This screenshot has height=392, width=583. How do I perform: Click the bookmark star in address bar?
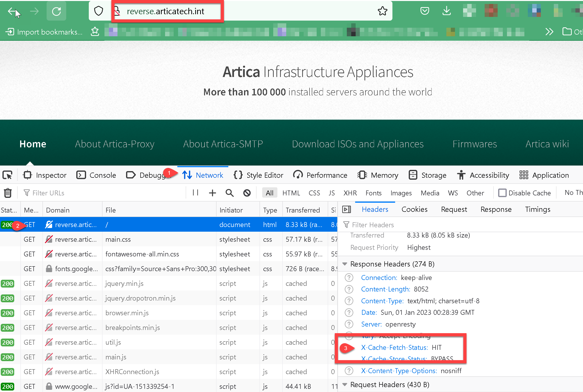tap(382, 11)
